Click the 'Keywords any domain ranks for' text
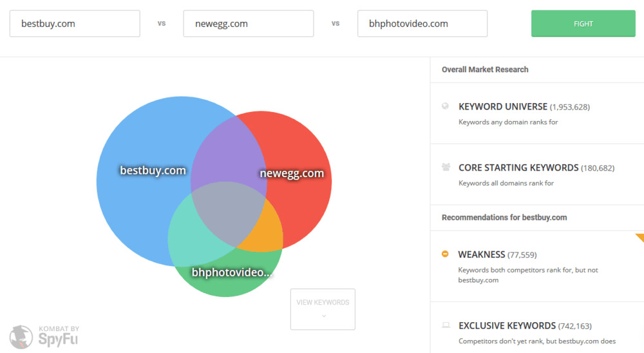Viewport: 644px width, 353px height. click(x=508, y=122)
